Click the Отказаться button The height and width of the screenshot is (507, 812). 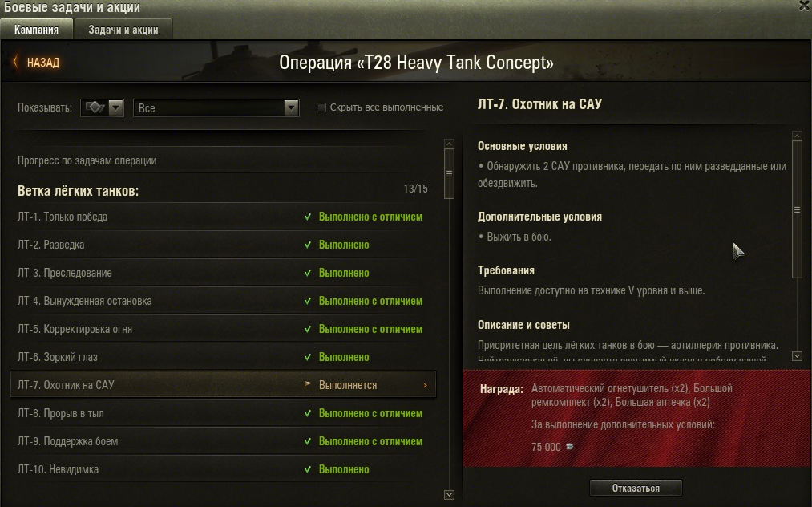[636, 488]
